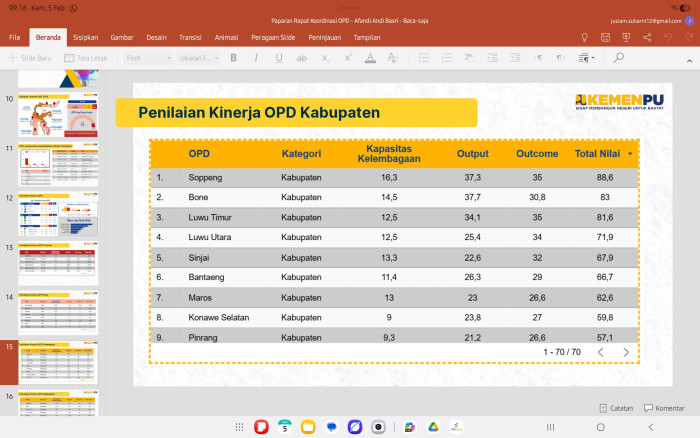This screenshot has width=700, height=438.
Task: Click the Undo arrow icon
Action: [x=669, y=37]
